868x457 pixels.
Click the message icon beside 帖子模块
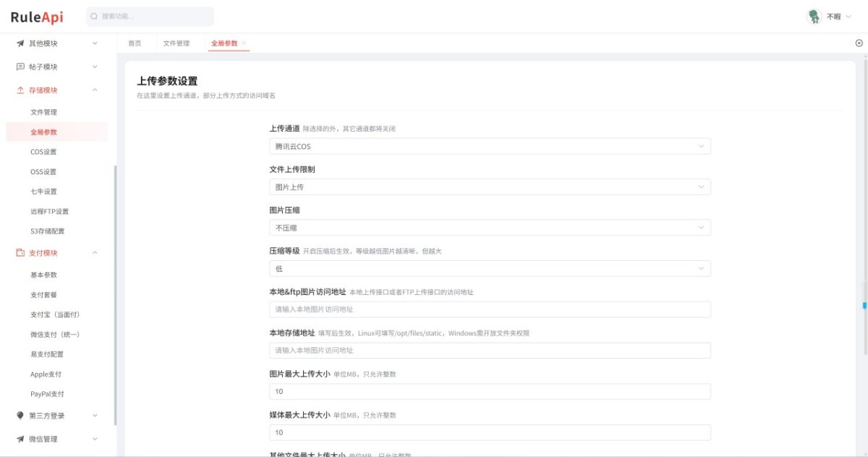coord(20,67)
